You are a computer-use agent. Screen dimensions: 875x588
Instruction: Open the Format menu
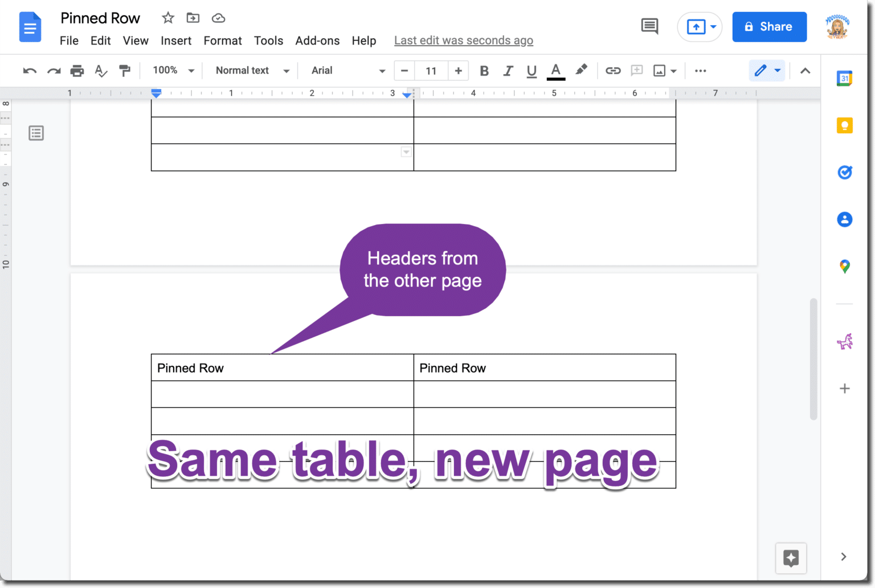[x=222, y=40]
